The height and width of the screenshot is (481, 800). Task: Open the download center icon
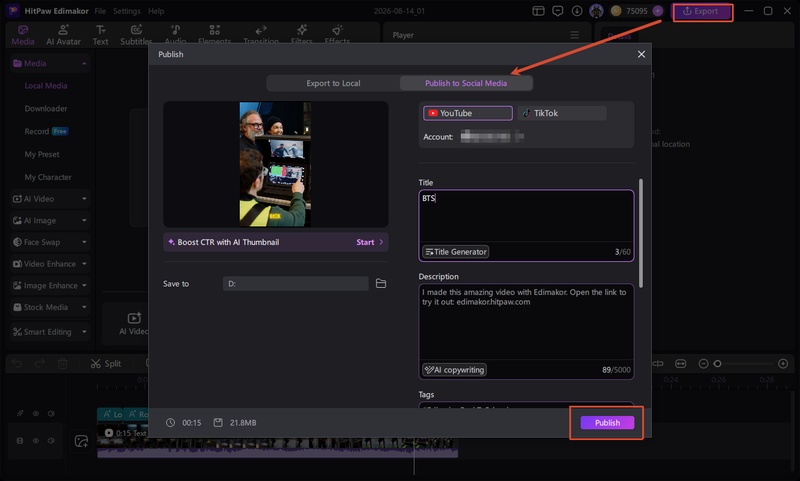coord(577,11)
